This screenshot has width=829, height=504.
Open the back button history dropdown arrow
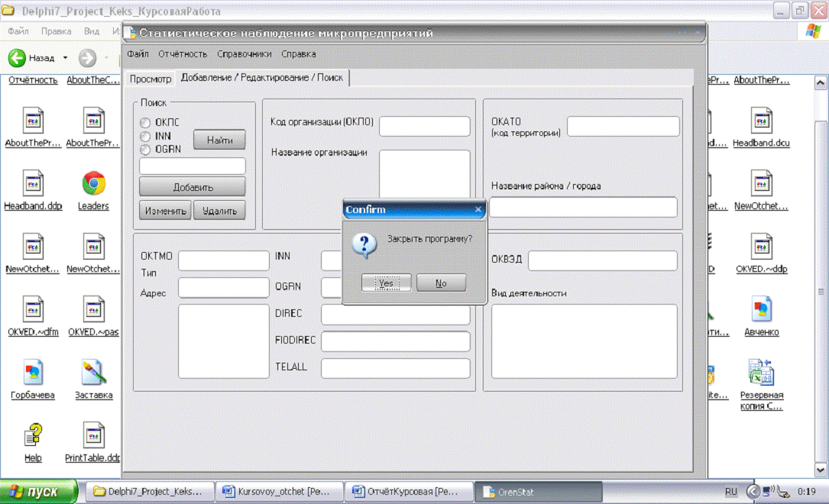click(65, 58)
